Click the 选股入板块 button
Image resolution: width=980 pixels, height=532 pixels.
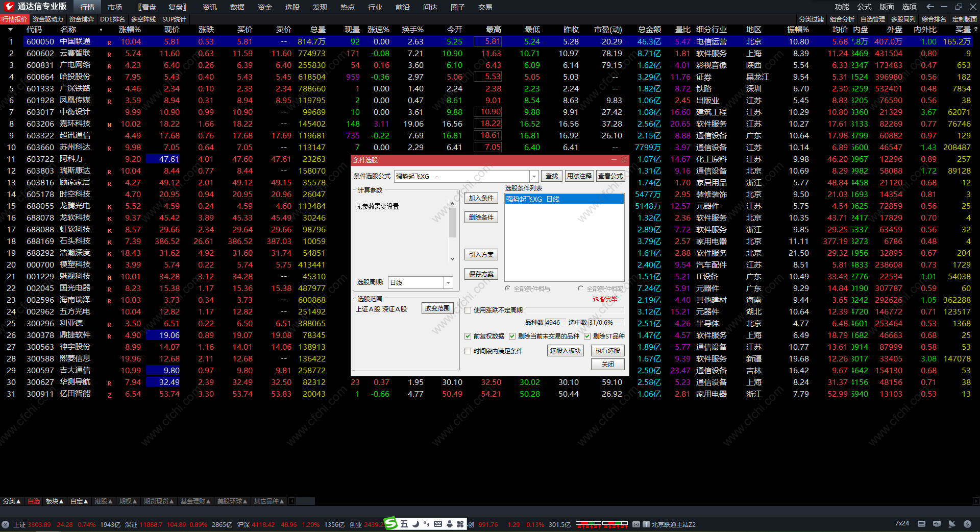pos(566,350)
